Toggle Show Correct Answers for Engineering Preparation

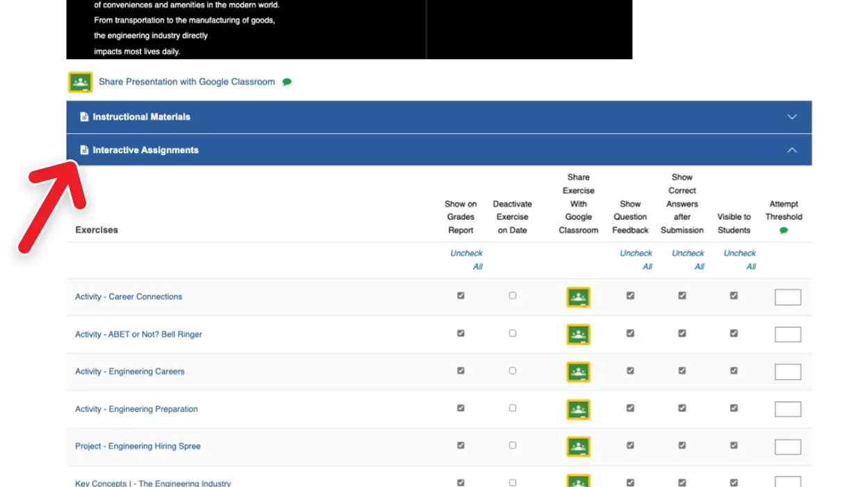(682, 408)
